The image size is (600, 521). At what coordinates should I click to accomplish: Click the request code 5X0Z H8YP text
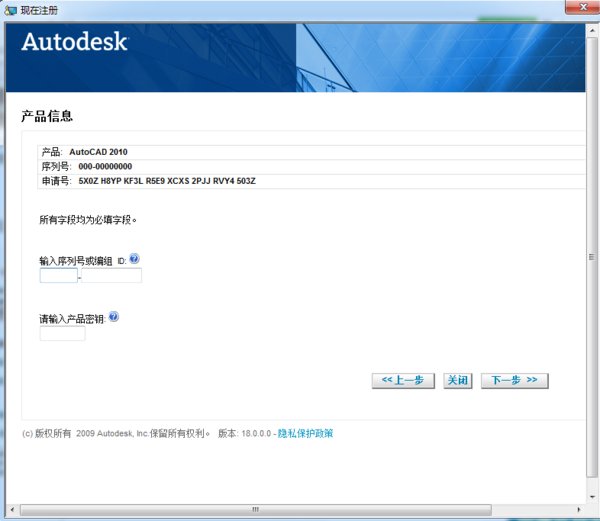pos(167,181)
